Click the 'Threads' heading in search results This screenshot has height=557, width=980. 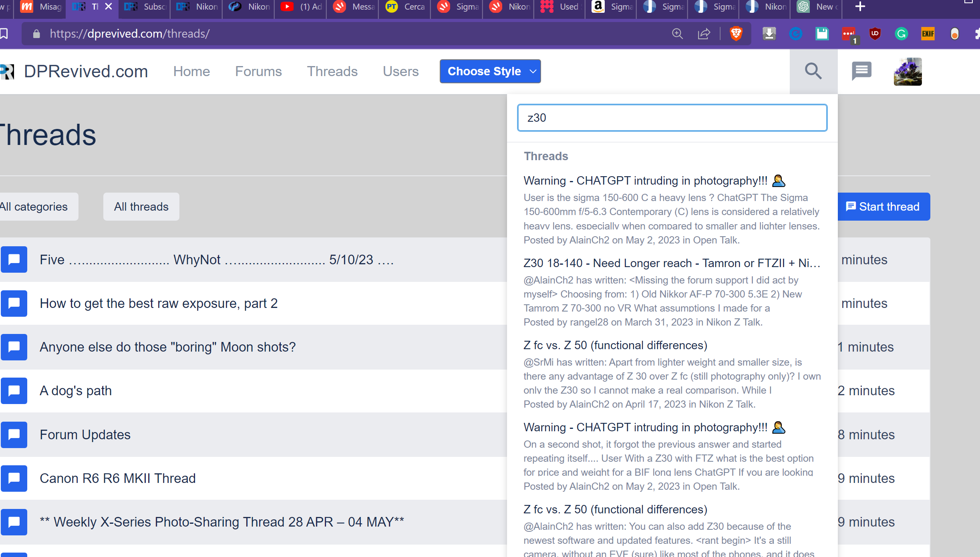pyautogui.click(x=546, y=156)
